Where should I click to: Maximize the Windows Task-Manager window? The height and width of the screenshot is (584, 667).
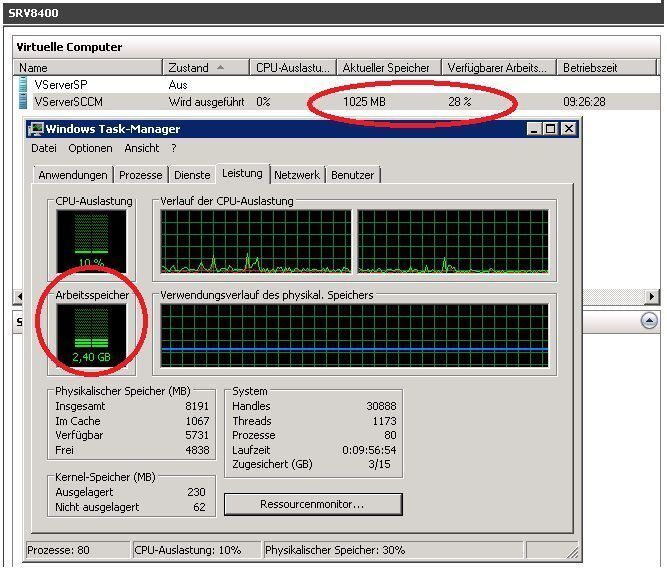click(x=550, y=128)
